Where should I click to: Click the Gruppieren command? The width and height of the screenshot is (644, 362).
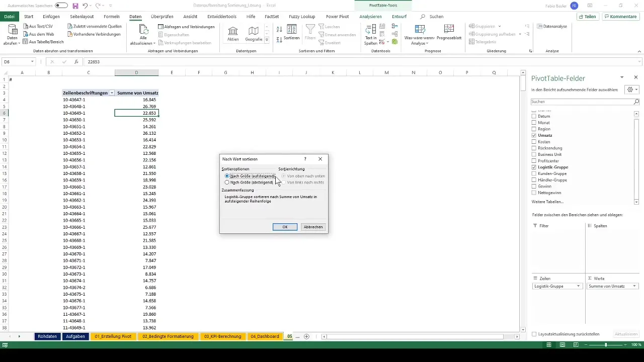(x=484, y=26)
